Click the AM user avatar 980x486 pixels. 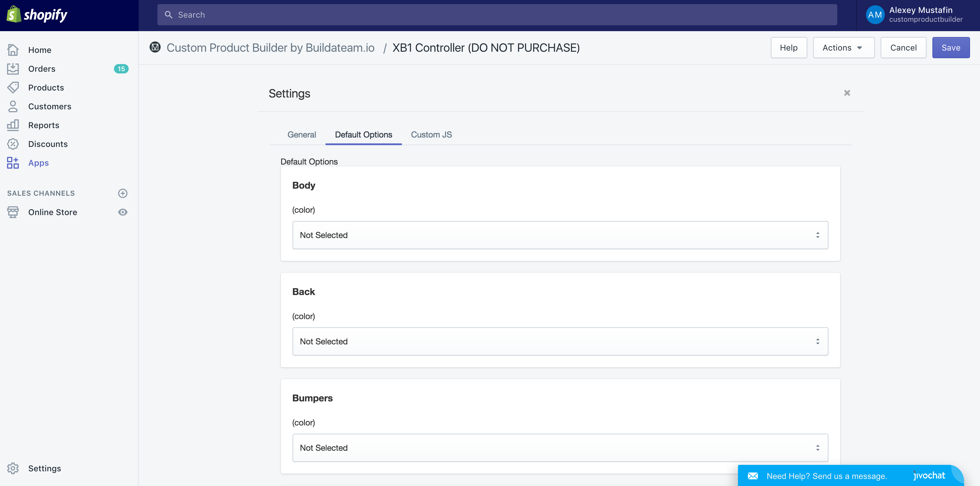875,15
